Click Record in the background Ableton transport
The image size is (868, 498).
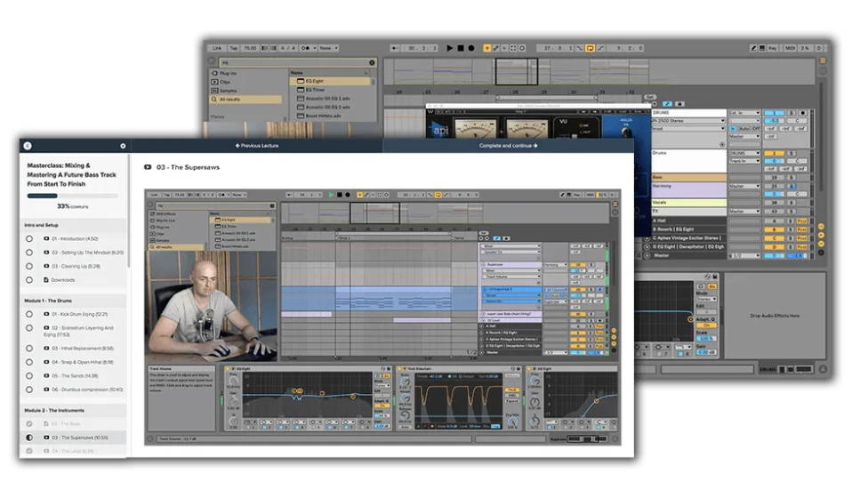point(471,48)
